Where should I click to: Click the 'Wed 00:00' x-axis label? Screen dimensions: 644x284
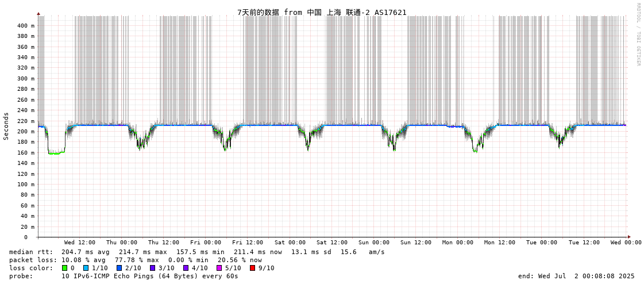[625, 243]
